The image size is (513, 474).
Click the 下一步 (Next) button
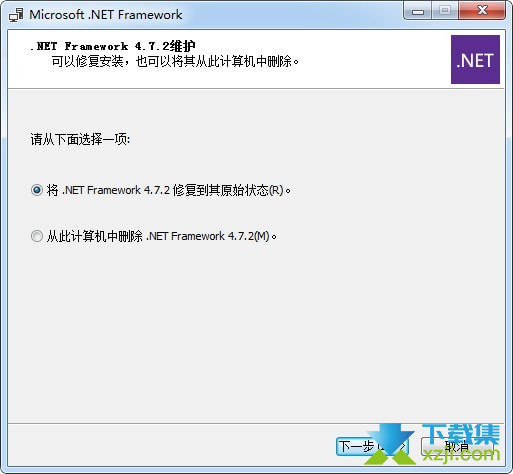[372, 447]
